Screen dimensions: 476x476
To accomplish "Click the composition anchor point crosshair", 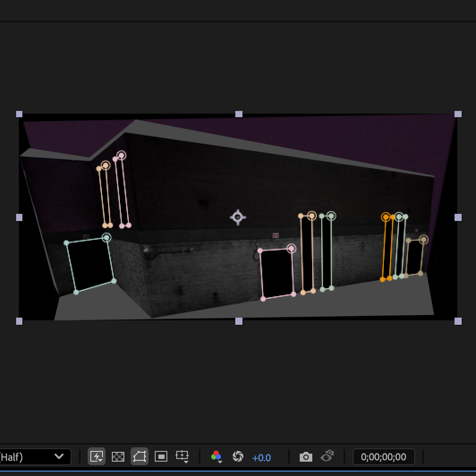I will tap(238, 217).
